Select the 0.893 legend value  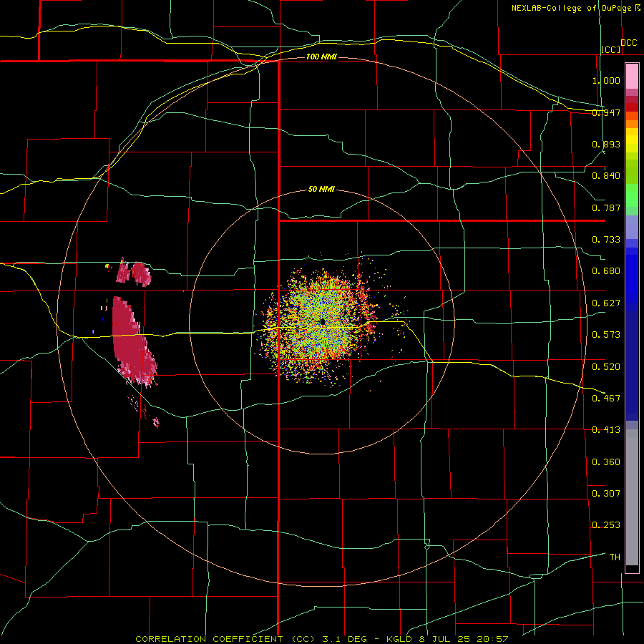[x=606, y=144]
